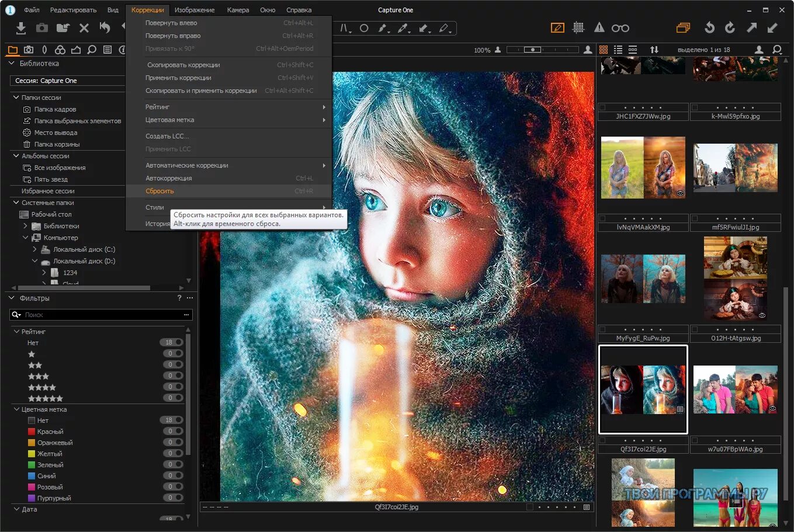The width and height of the screenshot is (794, 532).
Task: Click the highlighted Сбросить command
Action: point(160,191)
